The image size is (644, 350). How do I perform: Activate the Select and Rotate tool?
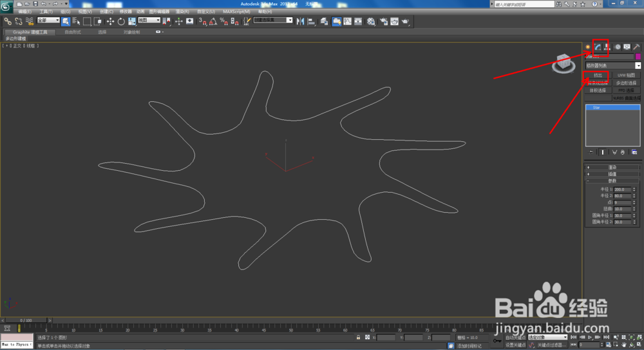tap(121, 21)
